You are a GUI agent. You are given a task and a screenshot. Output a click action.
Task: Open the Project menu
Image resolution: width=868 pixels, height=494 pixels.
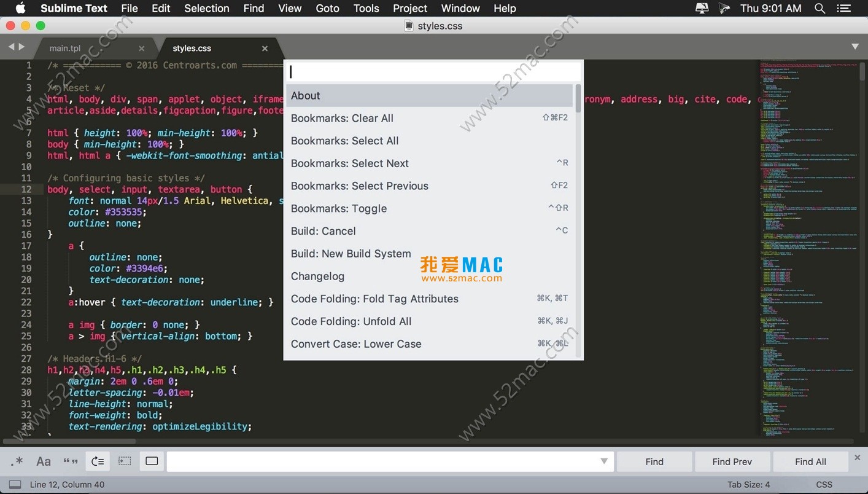coord(410,8)
